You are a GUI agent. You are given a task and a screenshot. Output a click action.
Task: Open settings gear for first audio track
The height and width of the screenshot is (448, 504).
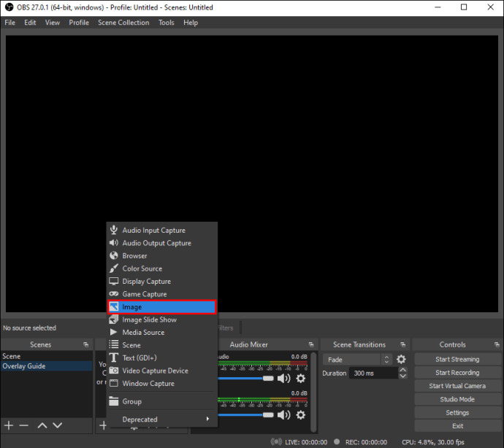300,378
